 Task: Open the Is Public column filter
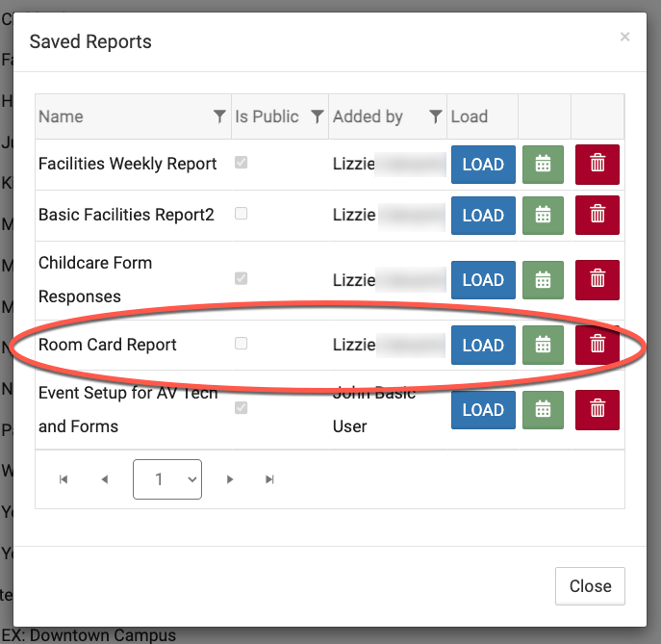pos(317,116)
